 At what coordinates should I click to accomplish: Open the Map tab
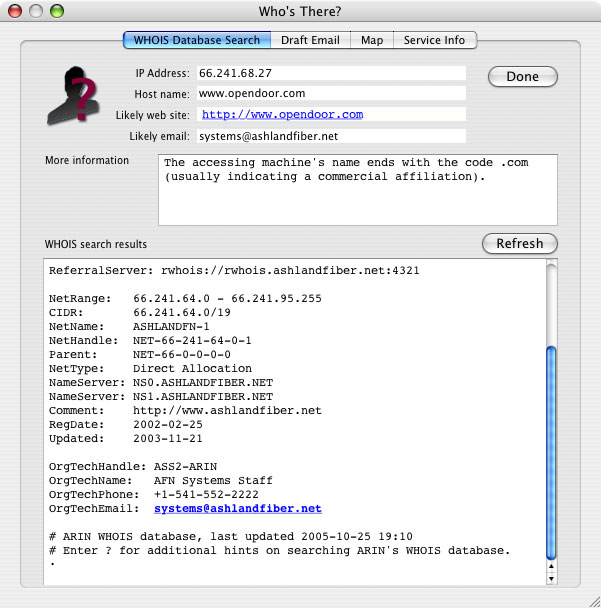click(x=372, y=40)
